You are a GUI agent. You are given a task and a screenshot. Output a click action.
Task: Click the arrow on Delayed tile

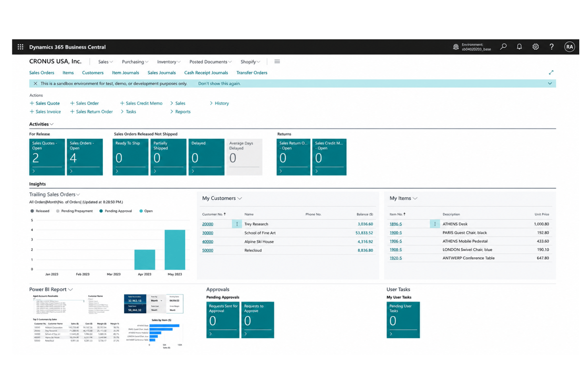click(x=193, y=171)
